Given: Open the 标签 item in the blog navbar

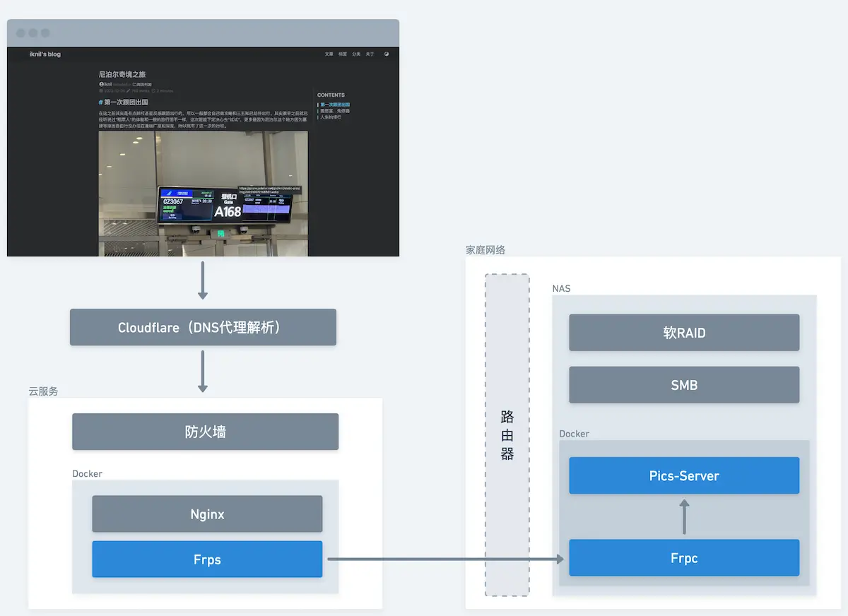Looking at the screenshot, I should tap(341, 54).
